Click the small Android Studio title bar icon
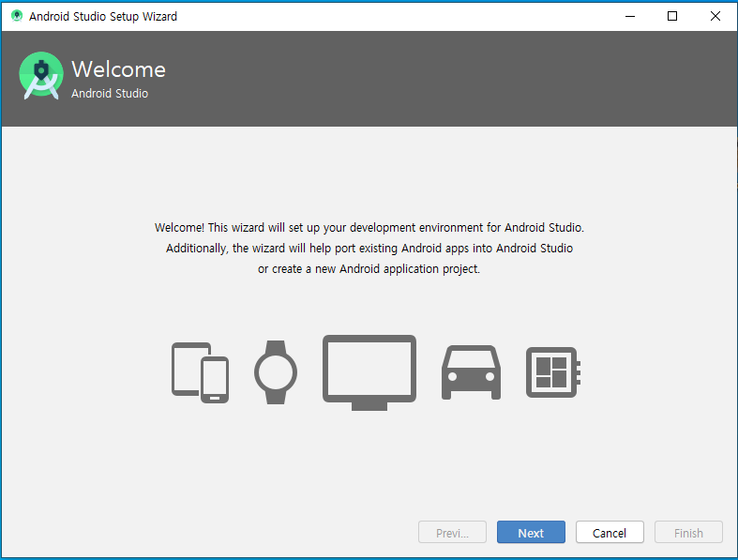 point(17,16)
